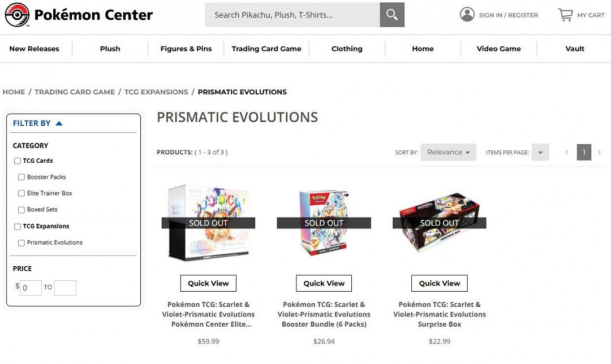
Task: Open the Plush menu
Action: tap(110, 49)
